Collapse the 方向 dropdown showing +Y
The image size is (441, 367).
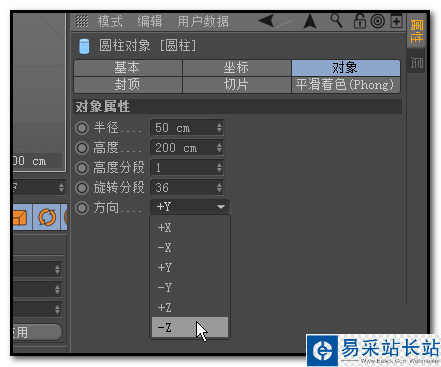(x=190, y=207)
